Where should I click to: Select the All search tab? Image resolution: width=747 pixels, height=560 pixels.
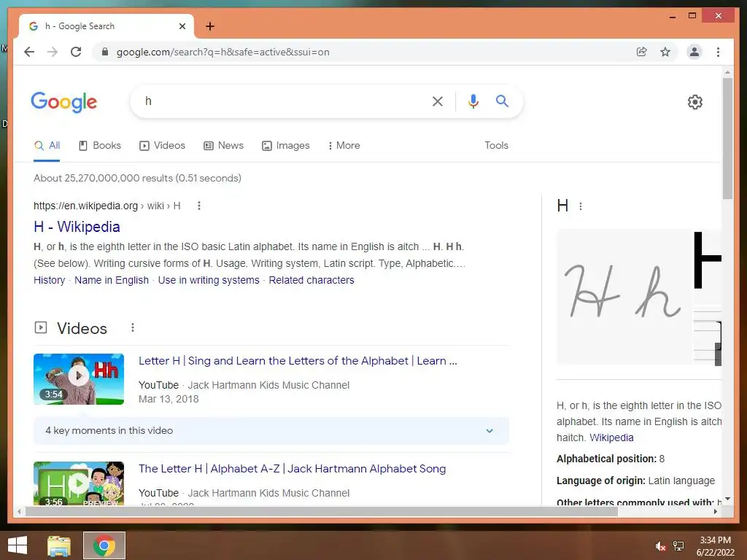[47, 145]
